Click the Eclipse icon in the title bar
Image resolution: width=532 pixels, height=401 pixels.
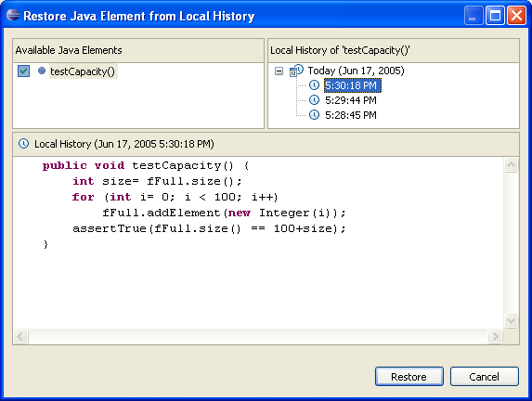point(13,15)
